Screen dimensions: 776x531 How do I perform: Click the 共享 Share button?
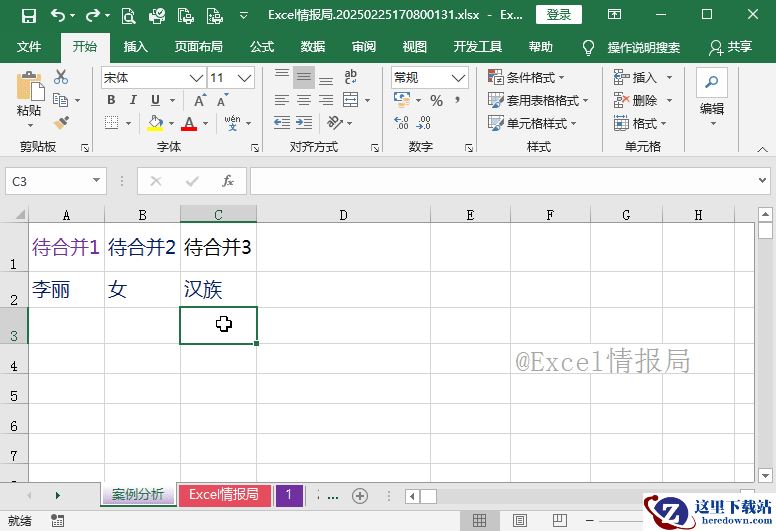click(x=731, y=47)
